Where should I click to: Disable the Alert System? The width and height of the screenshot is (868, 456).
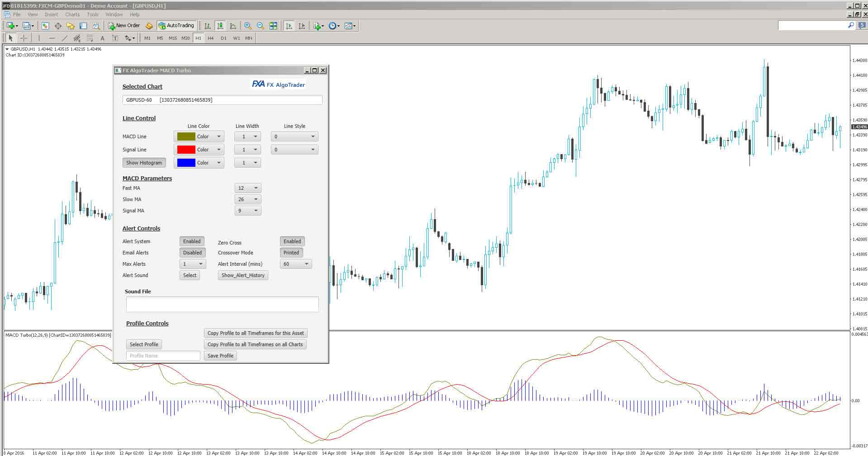coord(191,241)
